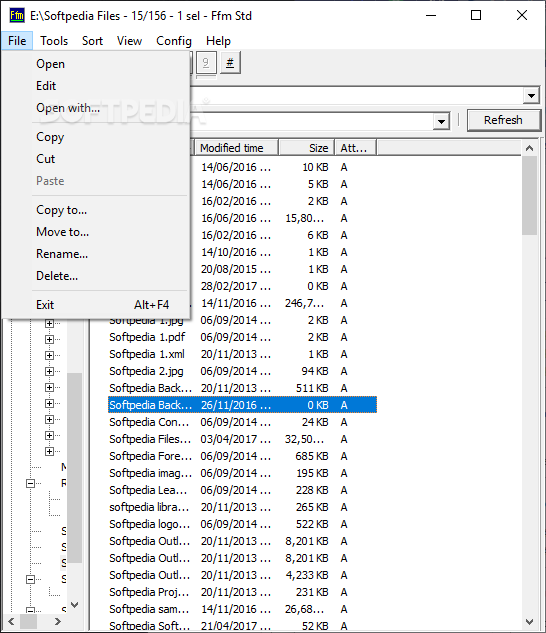Sort by Size column header

(x=307, y=148)
